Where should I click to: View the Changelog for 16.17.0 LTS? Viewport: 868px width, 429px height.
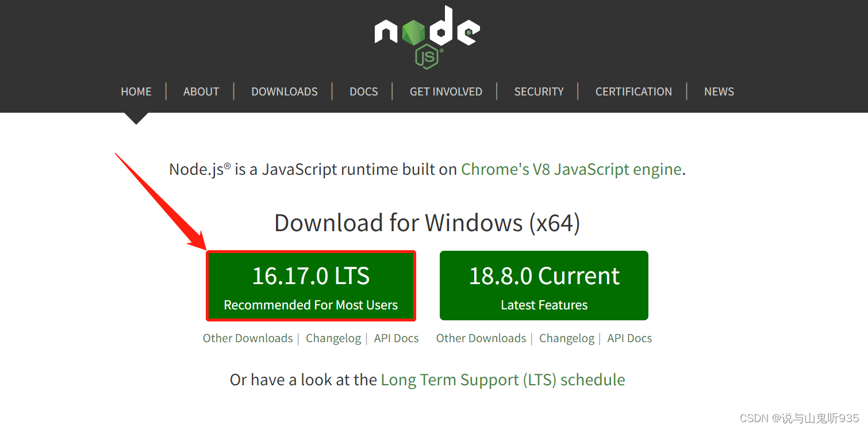(333, 338)
